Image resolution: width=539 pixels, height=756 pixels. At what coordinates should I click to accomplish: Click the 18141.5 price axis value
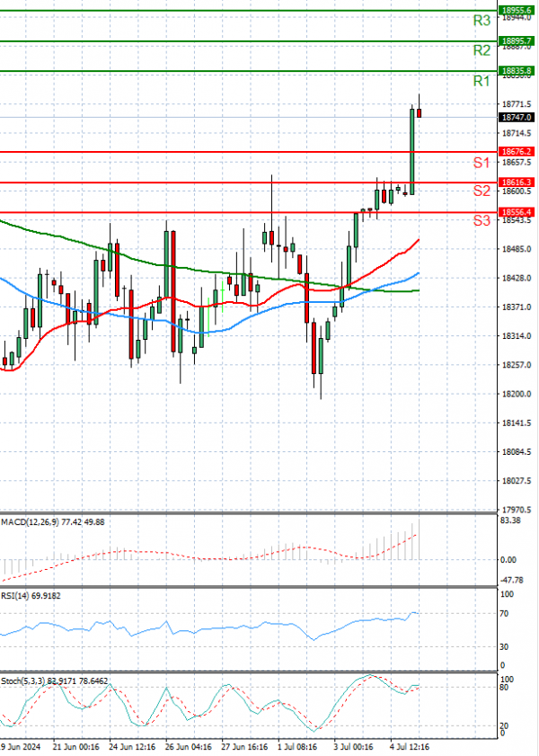[x=517, y=422]
